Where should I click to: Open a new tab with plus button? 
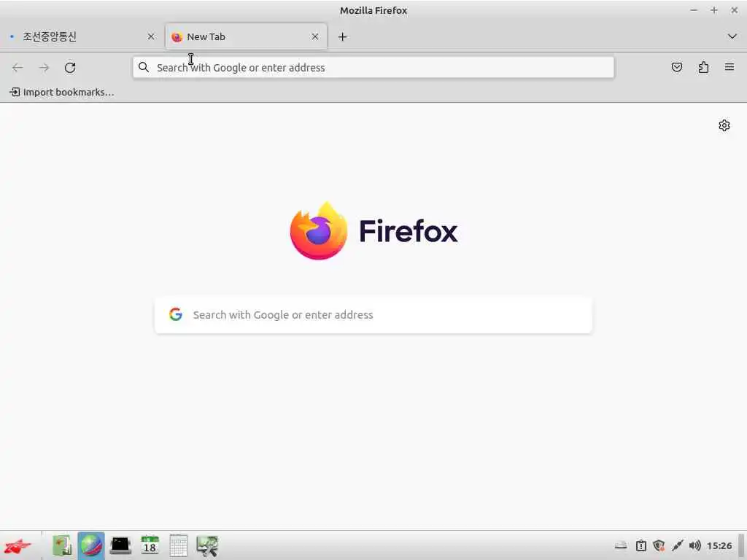pos(343,36)
